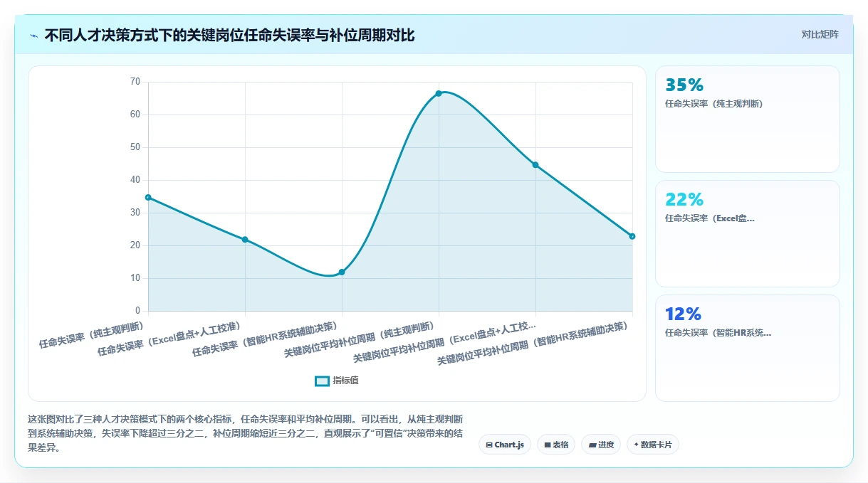The image size is (868, 483).
Task: Click the lightning icon beside the title
Action: [34, 35]
